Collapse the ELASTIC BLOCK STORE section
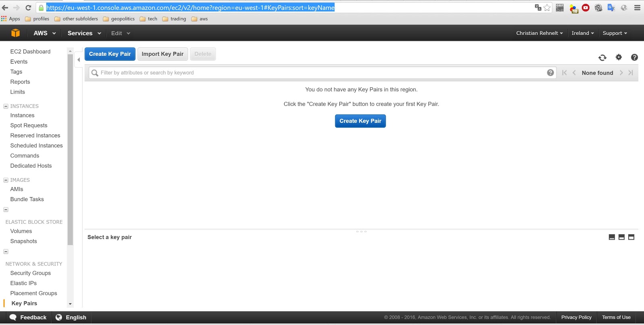The width and height of the screenshot is (644, 325). tap(6, 210)
